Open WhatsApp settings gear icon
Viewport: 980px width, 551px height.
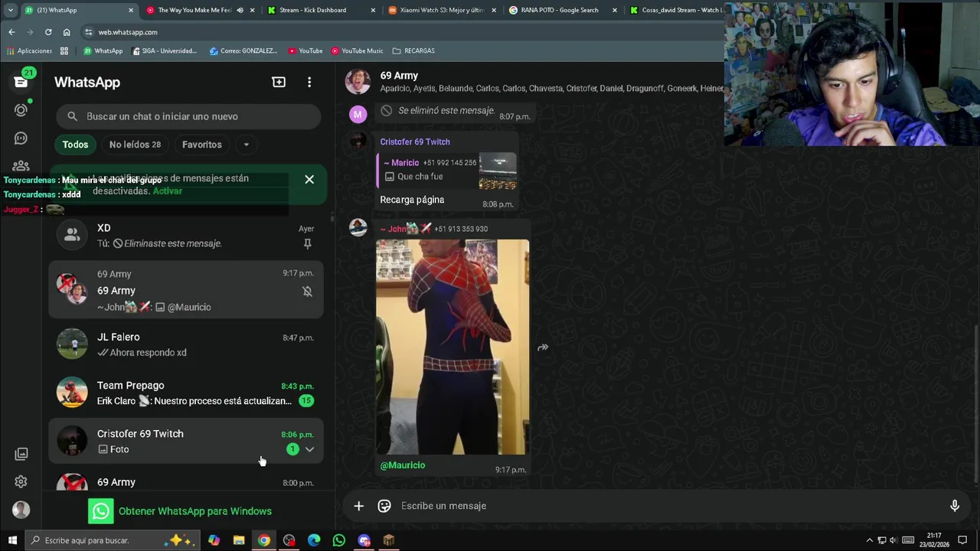[x=21, y=481]
